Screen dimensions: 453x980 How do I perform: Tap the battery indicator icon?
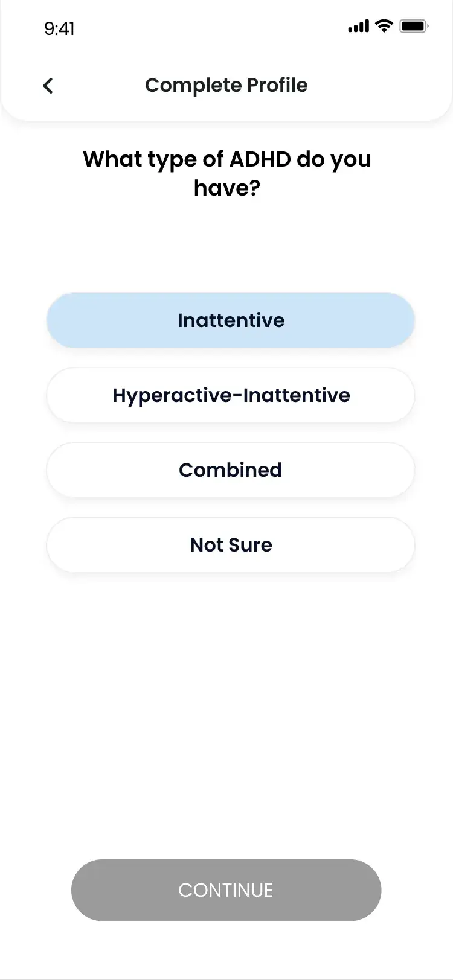[414, 26]
